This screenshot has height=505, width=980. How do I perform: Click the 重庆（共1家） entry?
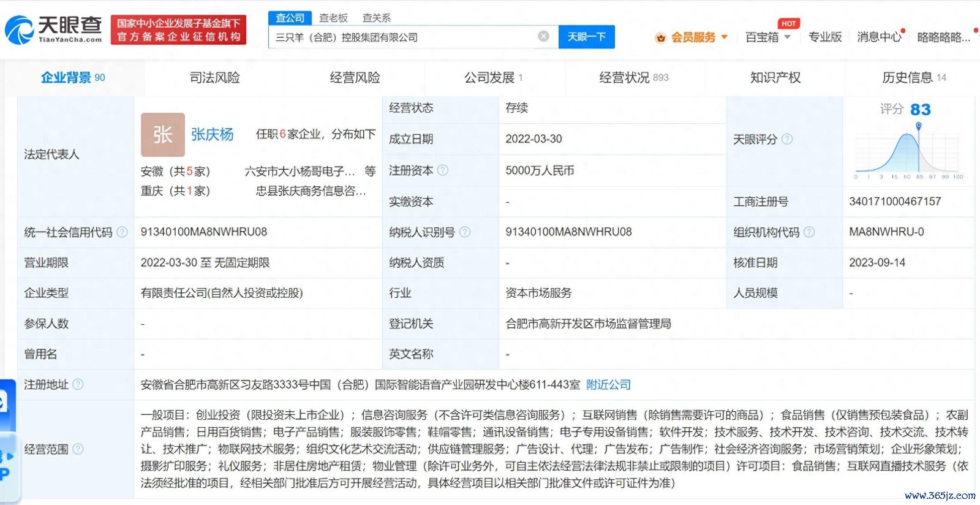pyautogui.click(x=176, y=191)
